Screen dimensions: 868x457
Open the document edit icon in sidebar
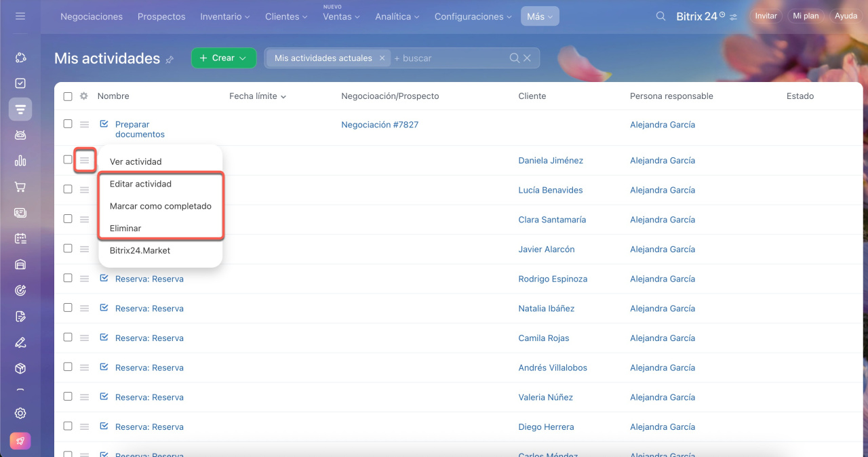[x=20, y=317]
